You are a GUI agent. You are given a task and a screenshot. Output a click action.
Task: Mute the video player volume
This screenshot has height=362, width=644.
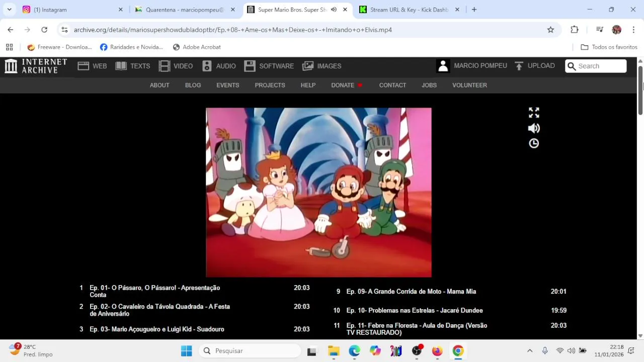[x=534, y=128]
